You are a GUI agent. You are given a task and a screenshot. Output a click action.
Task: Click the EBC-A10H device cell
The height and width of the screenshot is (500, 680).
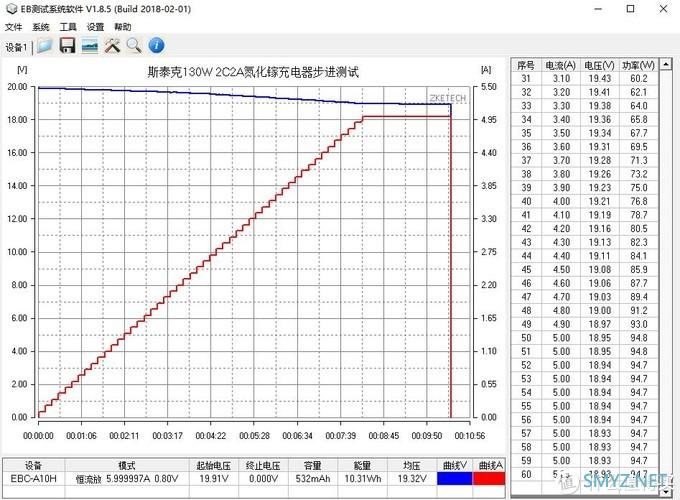33,479
